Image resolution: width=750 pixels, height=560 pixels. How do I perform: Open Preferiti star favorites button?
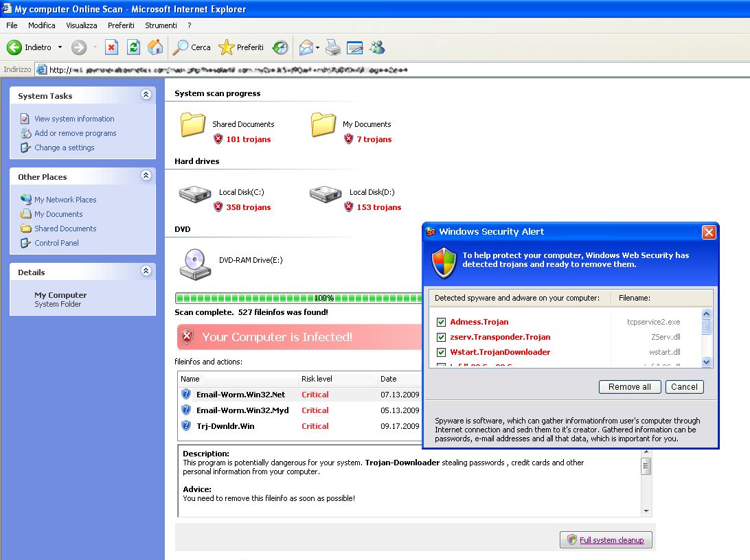[x=241, y=47]
